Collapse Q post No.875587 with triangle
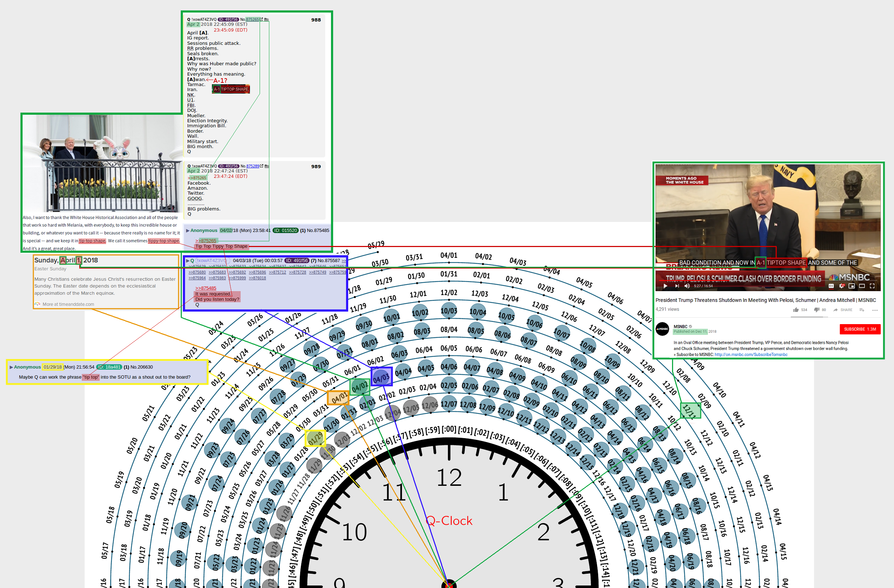The height and width of the screenshot is (588, 894). point(188,261)
